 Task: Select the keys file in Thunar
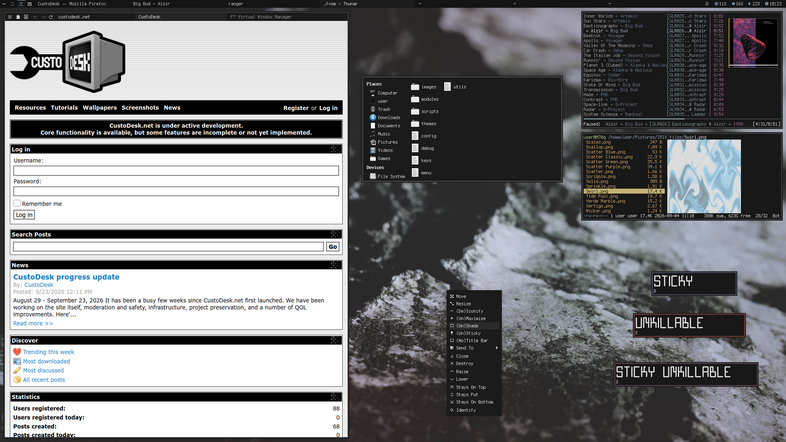422,160
